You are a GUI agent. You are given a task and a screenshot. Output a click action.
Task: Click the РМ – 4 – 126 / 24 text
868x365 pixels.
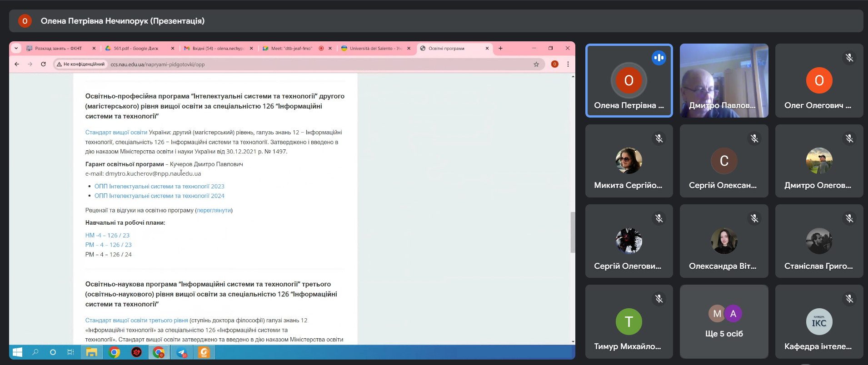[109, 254]
